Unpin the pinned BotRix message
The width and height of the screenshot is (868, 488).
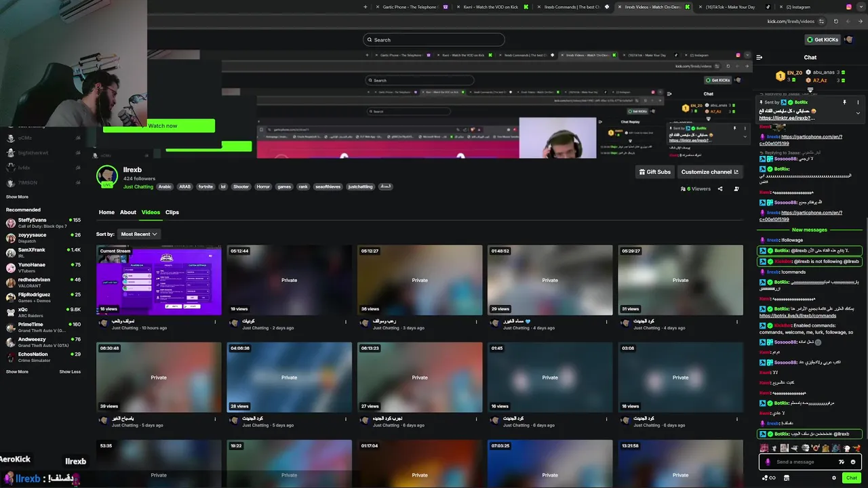point(845,102)
